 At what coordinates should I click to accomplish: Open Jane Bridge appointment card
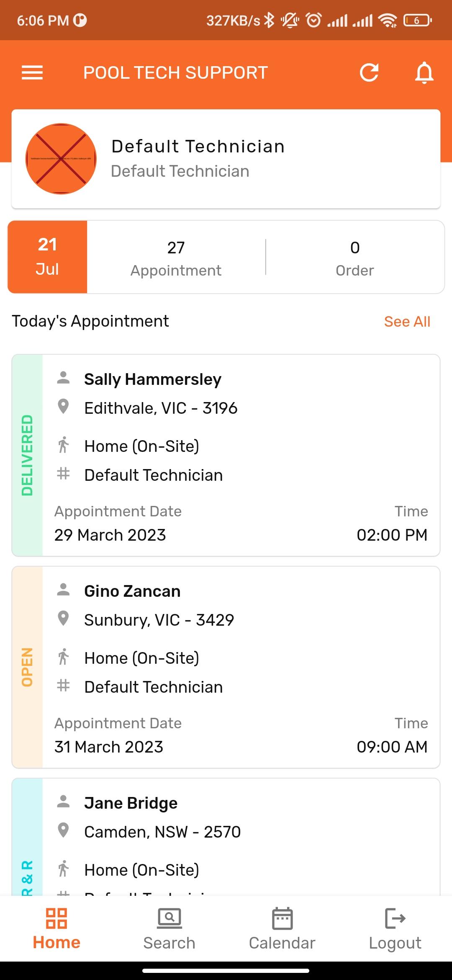(x=226, y=837)
